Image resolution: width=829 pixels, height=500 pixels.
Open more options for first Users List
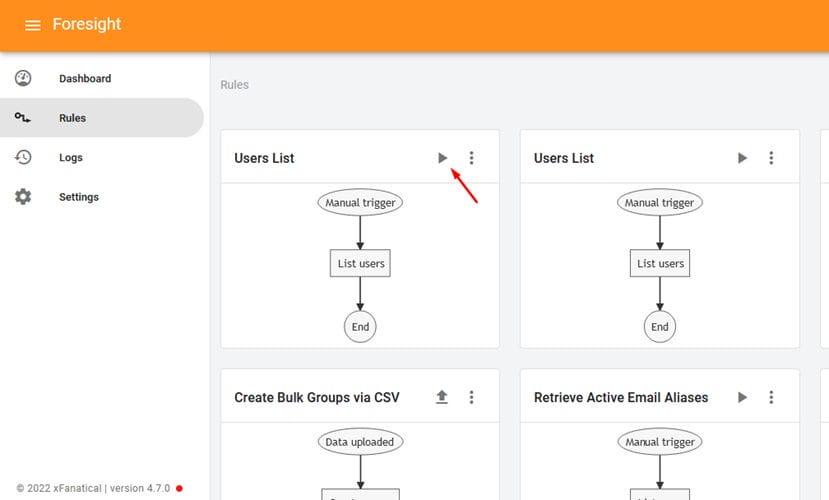472,158
